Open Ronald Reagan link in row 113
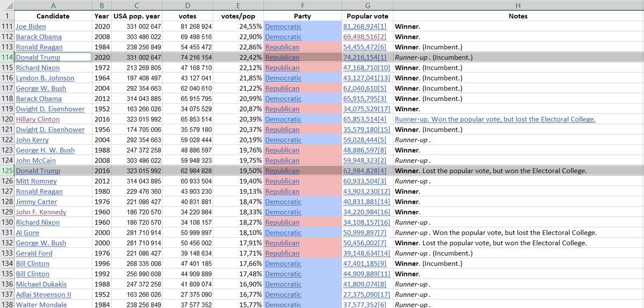This screenshot has height=308, width=644. (39, 47)
